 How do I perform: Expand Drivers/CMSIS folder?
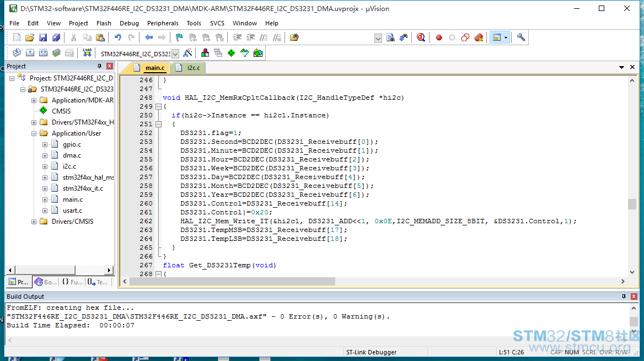pyautogui.click(x=34, y=222)
